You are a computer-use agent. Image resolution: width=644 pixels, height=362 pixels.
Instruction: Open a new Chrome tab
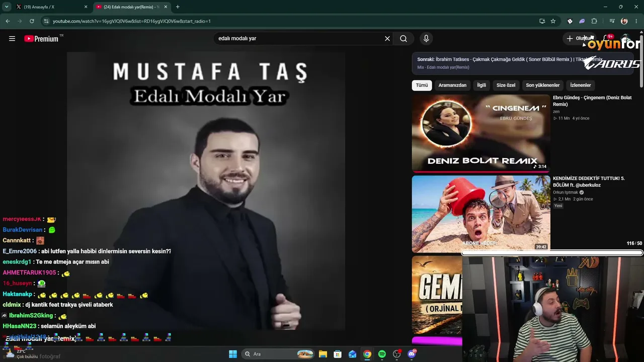click(178, 7)
